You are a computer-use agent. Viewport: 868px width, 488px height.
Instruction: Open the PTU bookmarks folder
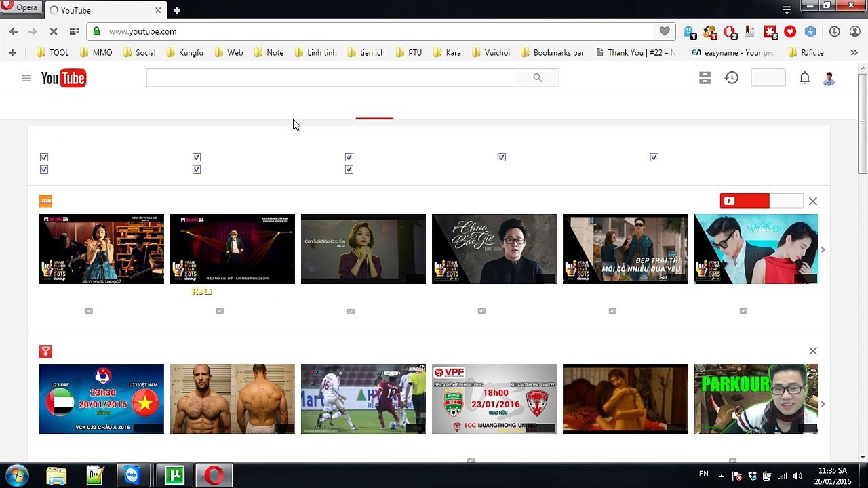pyautogui.click(x=408, y=52)
